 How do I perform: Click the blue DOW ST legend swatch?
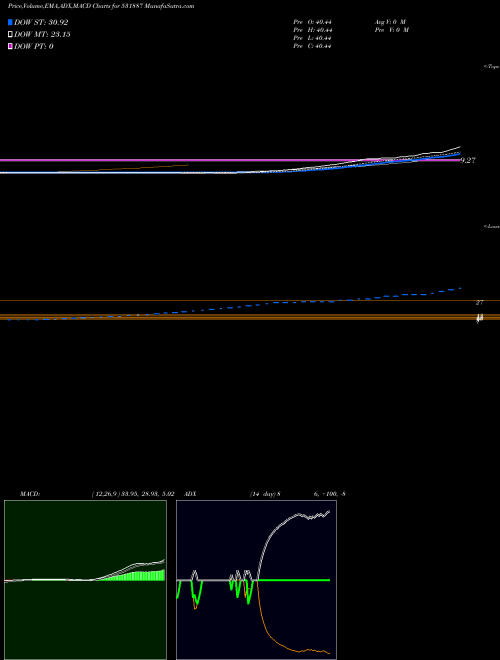point(10,22)
